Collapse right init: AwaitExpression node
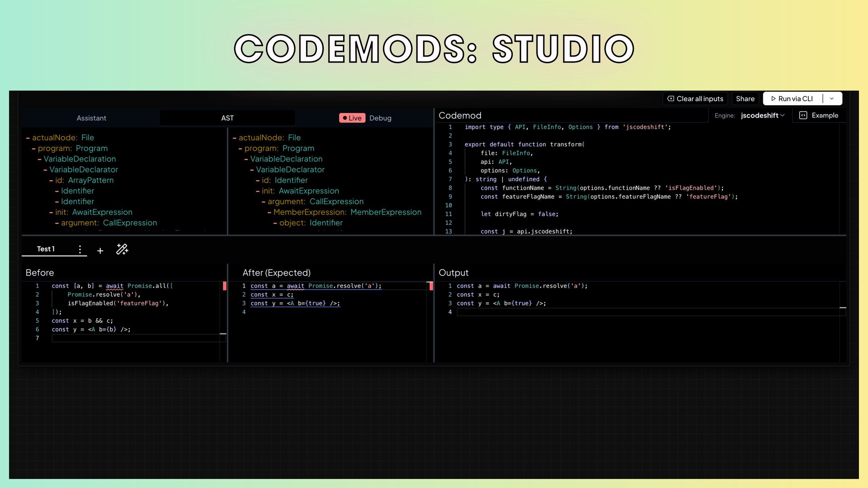The image size is (868, 488). pos(258,191)
